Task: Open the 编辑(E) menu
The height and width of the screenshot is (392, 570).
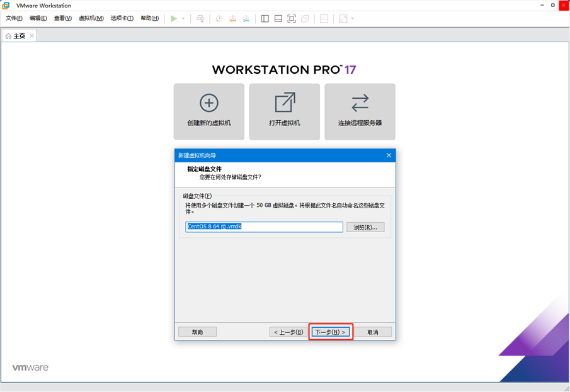Action: [x=38, y=18]
